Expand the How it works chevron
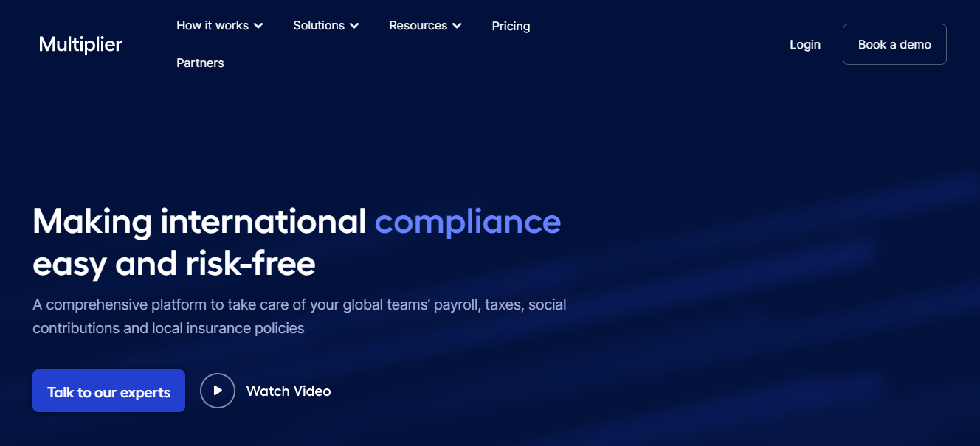This screenshot has width=980, height=446. [x=258, y=26]
